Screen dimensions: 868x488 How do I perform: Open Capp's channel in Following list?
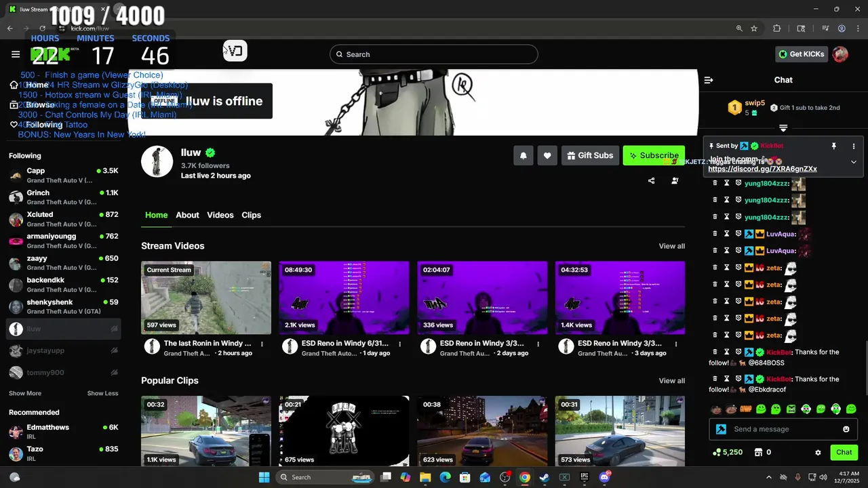tap(64, 176)
